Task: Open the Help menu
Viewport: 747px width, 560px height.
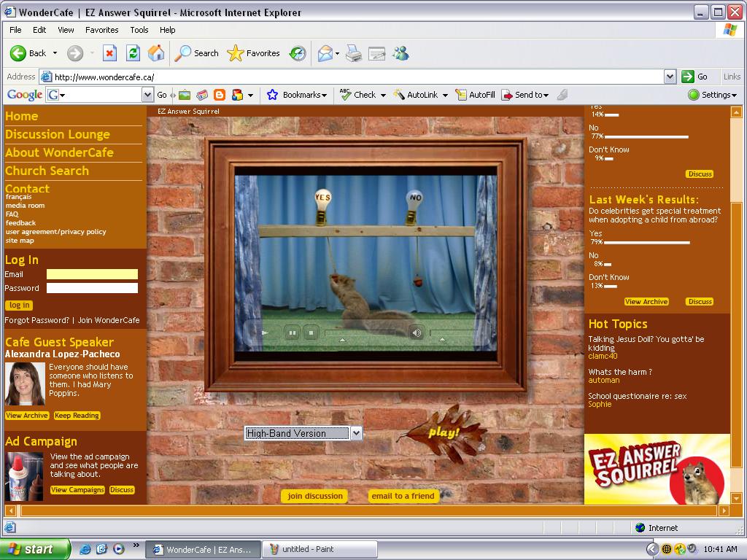Action: click(167, 29)
